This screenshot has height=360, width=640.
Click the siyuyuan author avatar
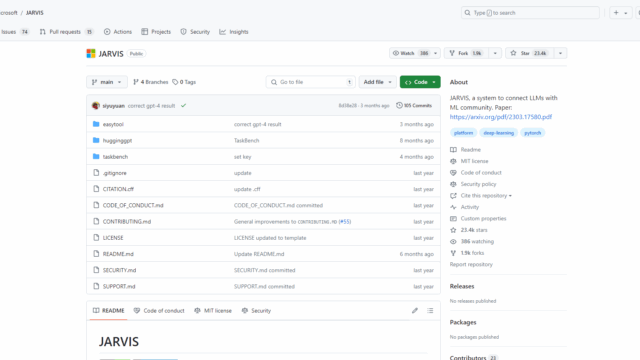[96, 106]
